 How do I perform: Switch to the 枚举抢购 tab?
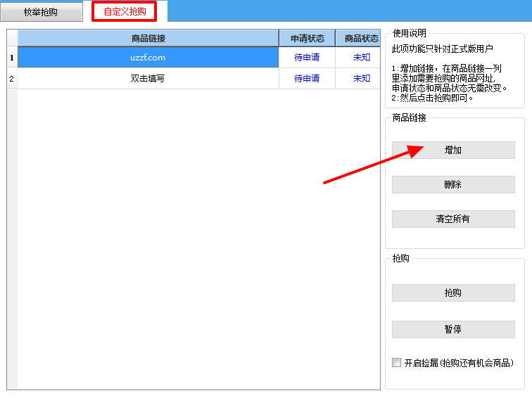tap(41, 12)
